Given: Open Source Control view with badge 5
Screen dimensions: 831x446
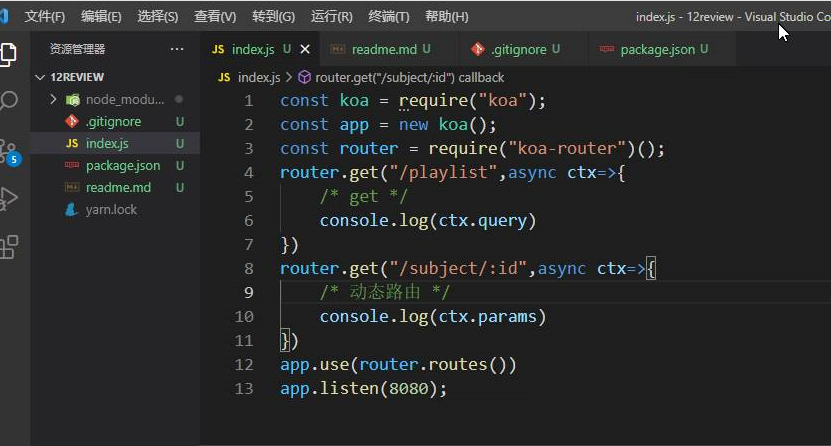Looking at the screenshot, I should coord(10,152).
